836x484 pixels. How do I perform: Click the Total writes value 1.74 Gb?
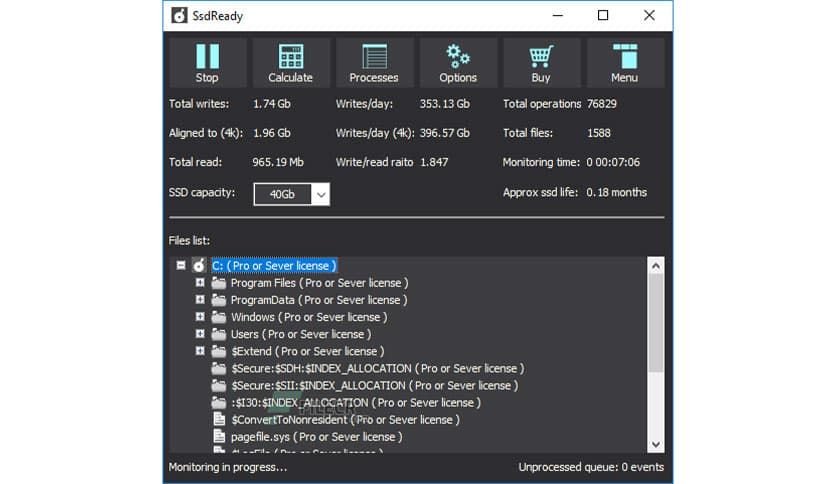pos(272,104)
